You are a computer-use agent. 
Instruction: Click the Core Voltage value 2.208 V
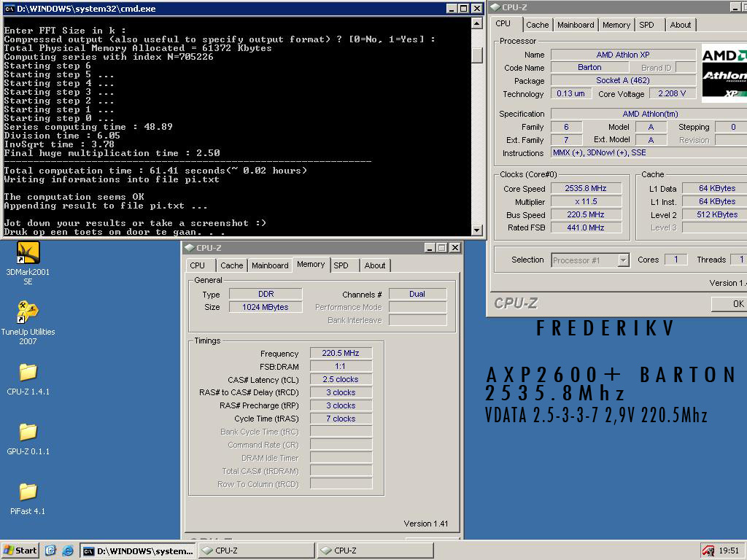coord(672,93)
